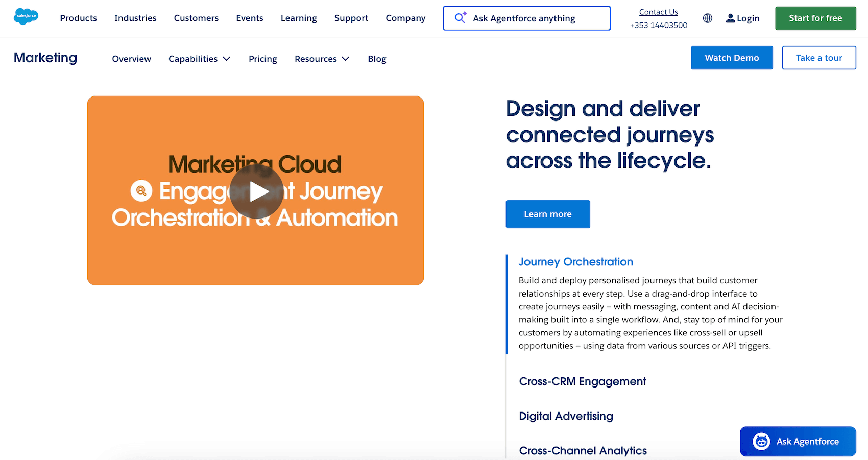Click the Agentforce robot chat icon
This screenshot has height=460, width=868.
pos(761,442)
